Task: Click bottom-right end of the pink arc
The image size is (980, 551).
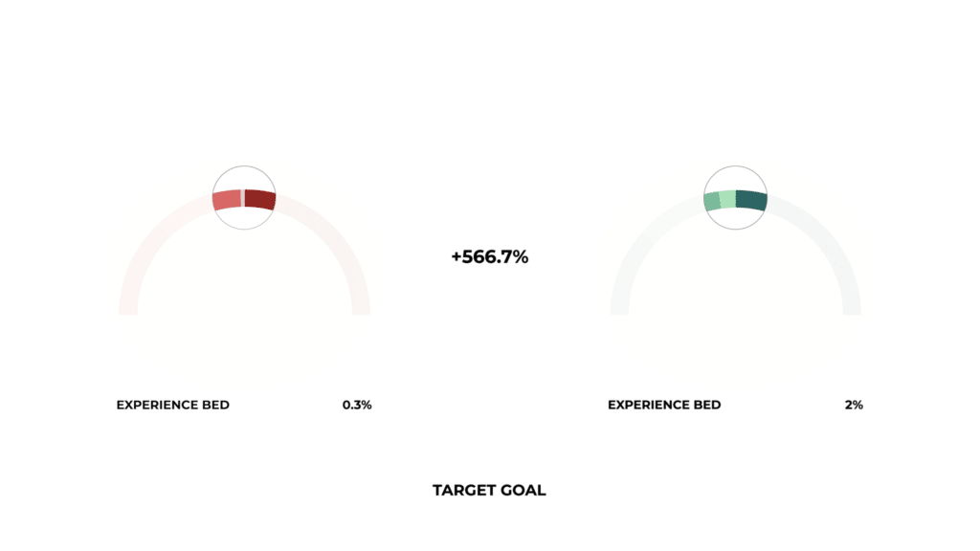Action: tap(361, 308)
